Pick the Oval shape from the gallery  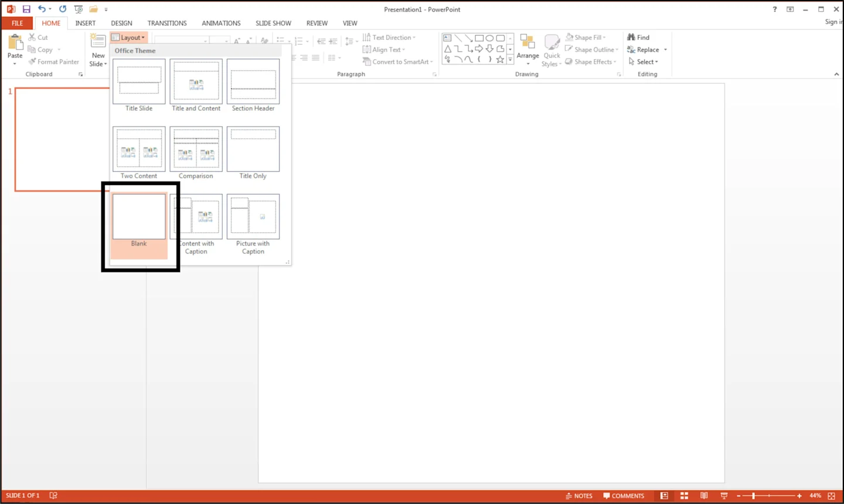[x=489, y=38]
